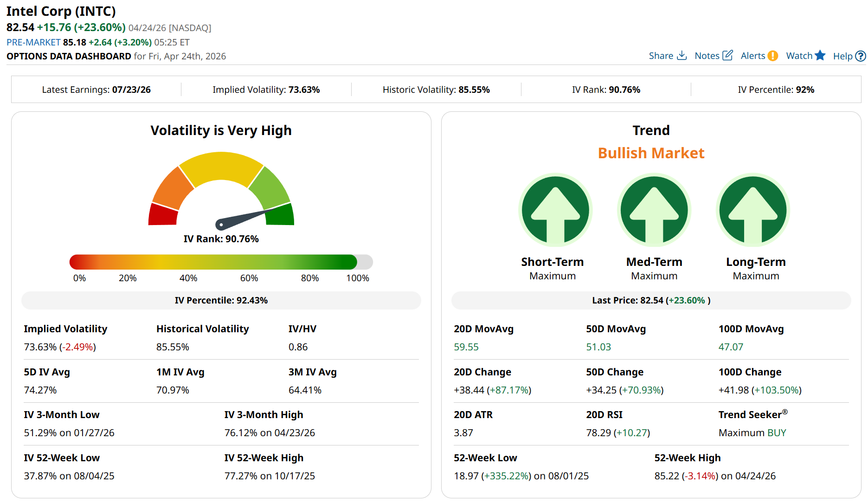Click the Last Price: 82.54 banner
The height and width of the screenshot is (503, 868).
coord(651,300)
